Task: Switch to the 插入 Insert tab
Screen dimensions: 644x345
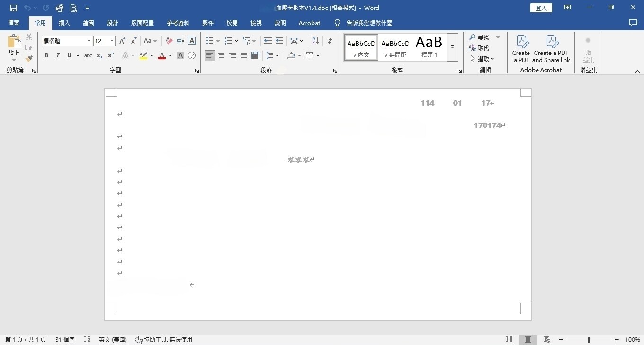Action: pyautogui.click(x=64, y=23)
